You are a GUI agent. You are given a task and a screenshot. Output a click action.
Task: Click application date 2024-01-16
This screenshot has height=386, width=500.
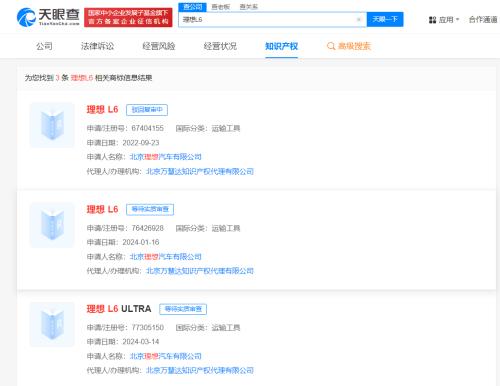tap(141, 242)
